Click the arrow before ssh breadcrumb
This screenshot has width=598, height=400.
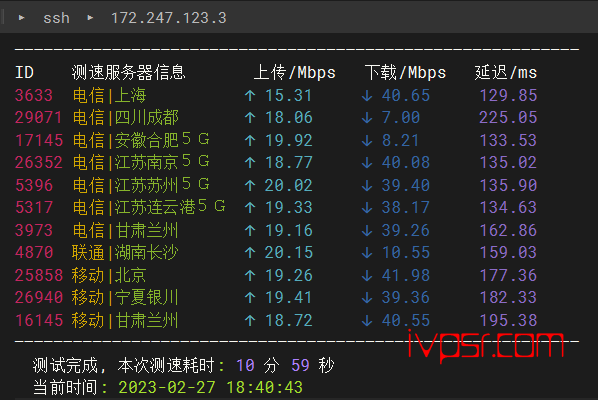(x=22, y=18)
